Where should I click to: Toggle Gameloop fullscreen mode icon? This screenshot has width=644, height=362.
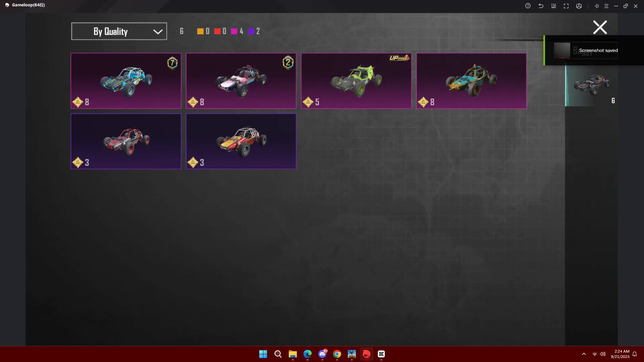point(566,6)
